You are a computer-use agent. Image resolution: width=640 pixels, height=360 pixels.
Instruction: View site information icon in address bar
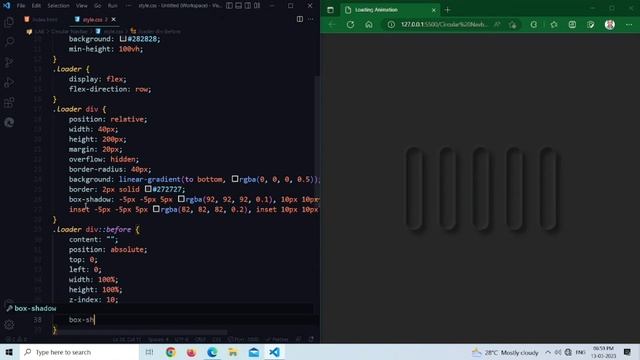click(391, 24)
